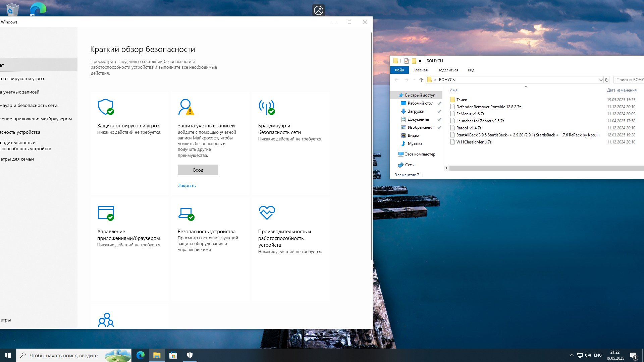Click the user icon atop the screen

tap(319, 10)
